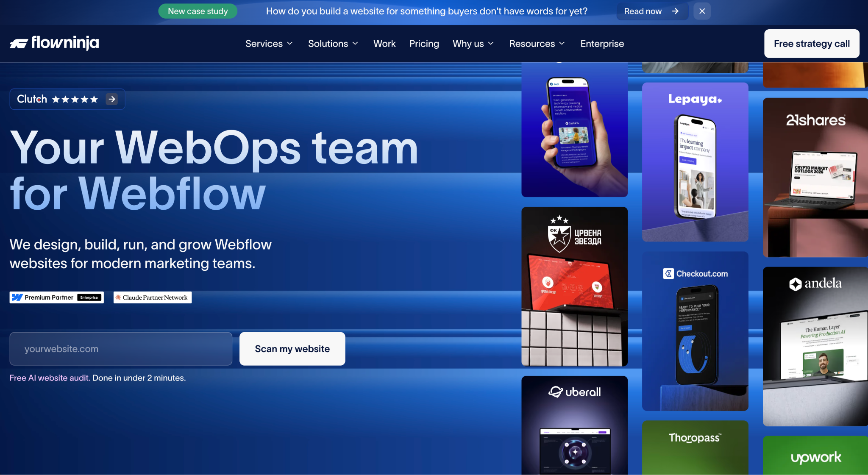The width and height of the screenshot is (868, 475).
Task: Click the banner headline about building a website
Action: click(427, 11)
